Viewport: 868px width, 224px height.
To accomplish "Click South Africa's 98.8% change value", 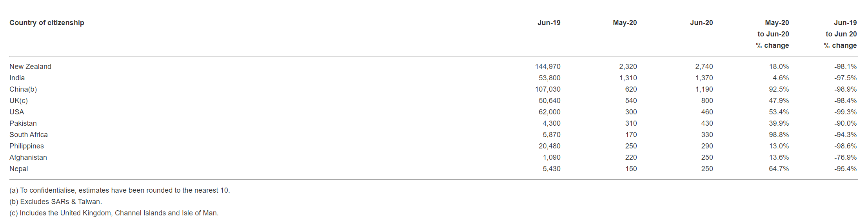I will [779, 135].
